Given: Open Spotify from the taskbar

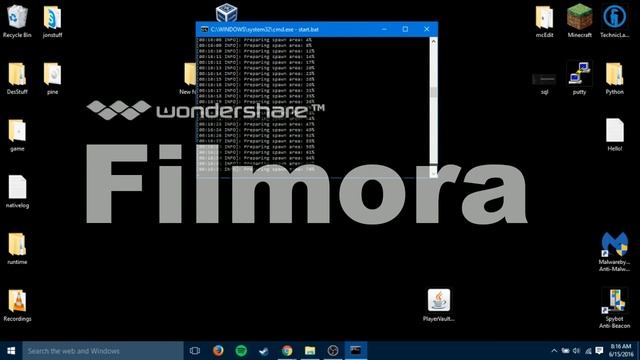Looking at the screenshot, I should tap(241, 351).
